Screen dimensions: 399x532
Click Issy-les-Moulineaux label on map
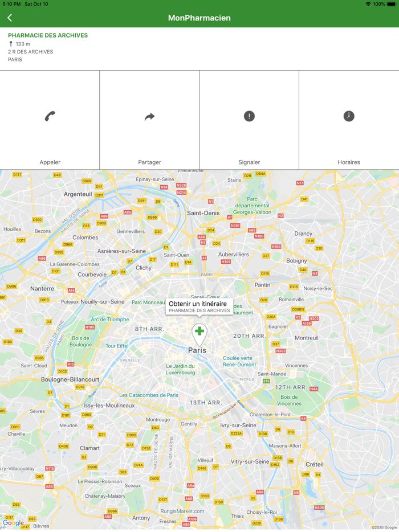[109, 406]
